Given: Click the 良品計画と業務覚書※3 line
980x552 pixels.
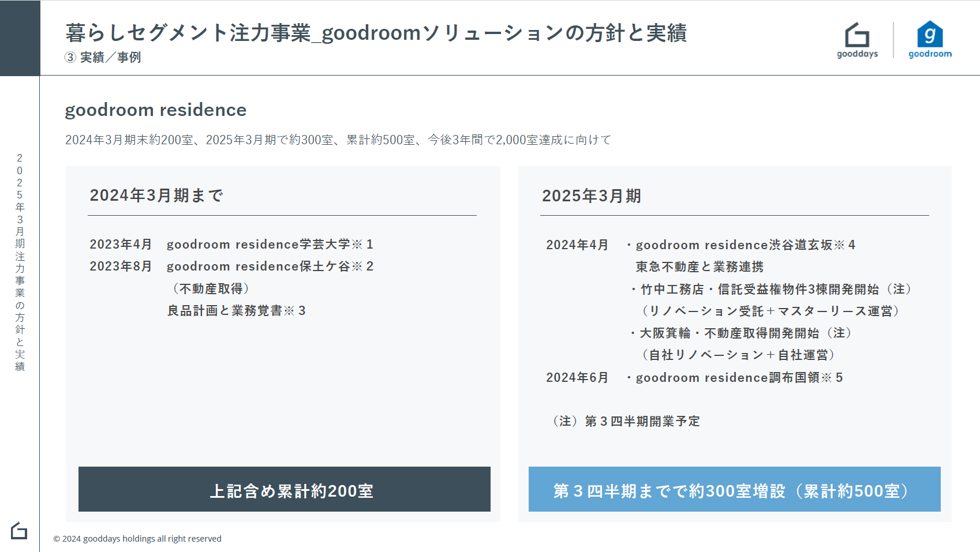Looking at the screenshot, I should click(237, 311).
